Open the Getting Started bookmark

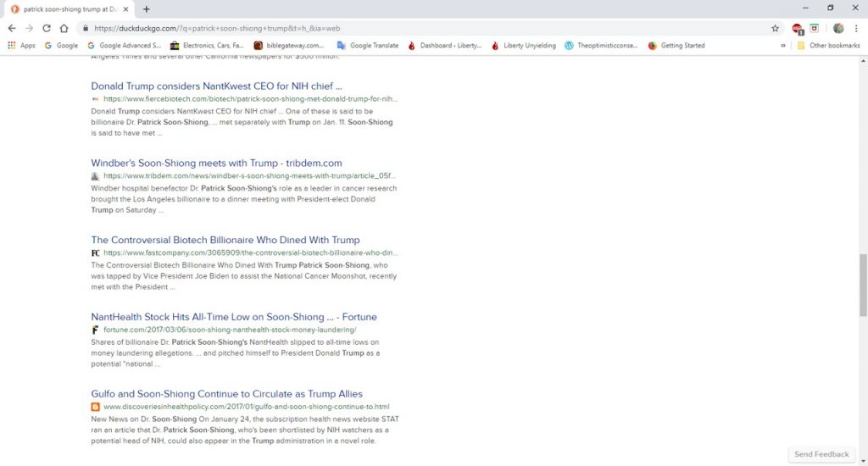(676, 46)
